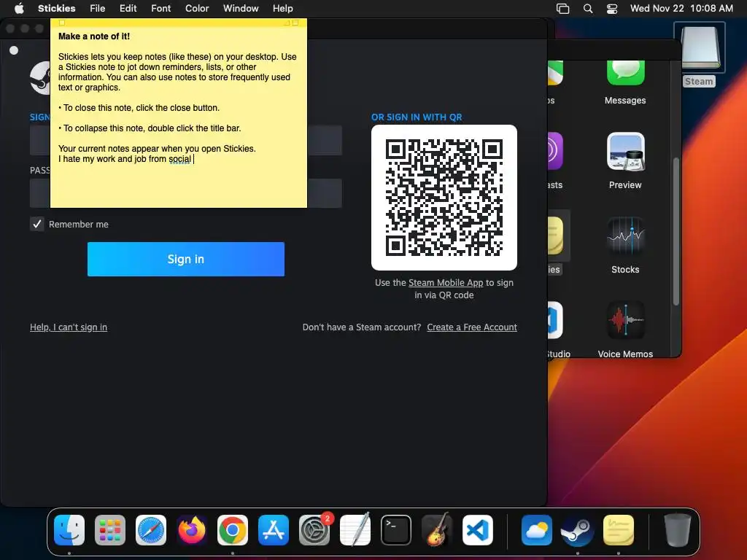Click the Steam icon in Dock
This screenshot has height=560, width=747.
pos(578,530)
